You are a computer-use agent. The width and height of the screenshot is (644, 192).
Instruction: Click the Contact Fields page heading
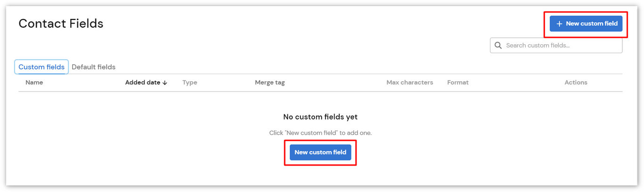(61, 24)
